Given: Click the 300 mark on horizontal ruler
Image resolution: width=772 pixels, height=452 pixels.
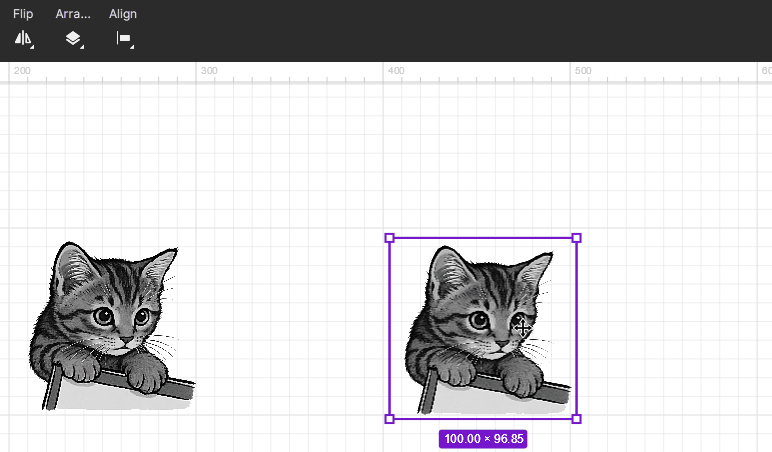Looking at the screenshot, I should [209, 71].
